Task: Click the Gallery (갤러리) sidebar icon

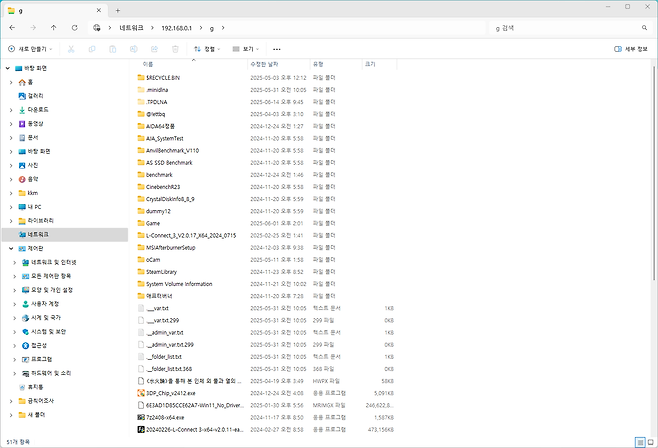Action: 22,96
